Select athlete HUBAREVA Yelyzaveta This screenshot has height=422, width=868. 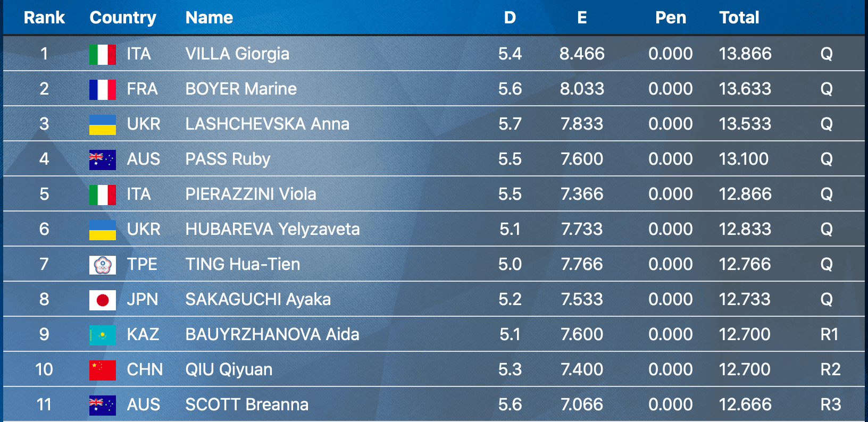(x=272, y=229)
